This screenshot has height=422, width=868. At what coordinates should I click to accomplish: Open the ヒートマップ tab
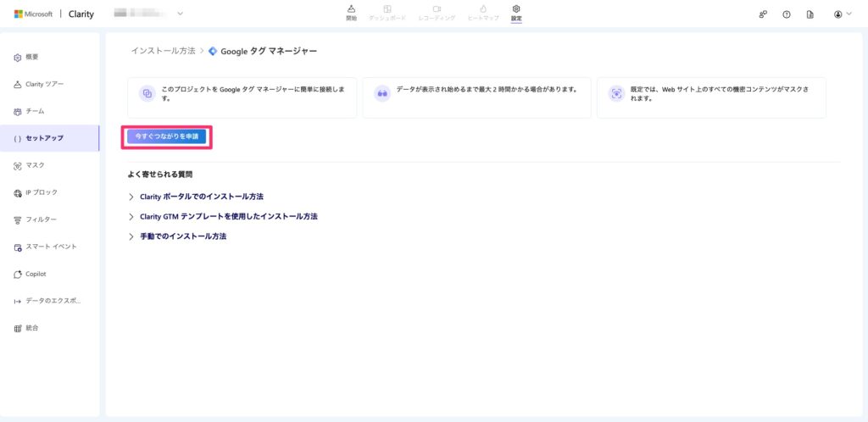[x=482, y=13]
